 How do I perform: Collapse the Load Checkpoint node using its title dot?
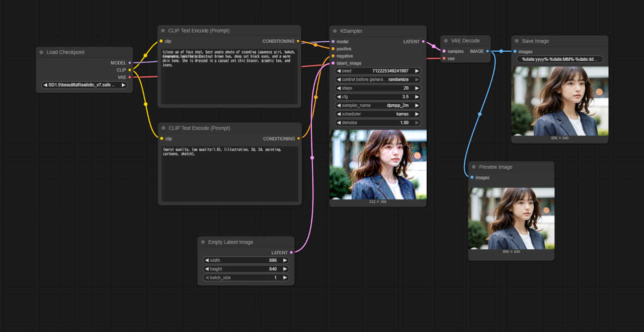click(x=41, y=52)
